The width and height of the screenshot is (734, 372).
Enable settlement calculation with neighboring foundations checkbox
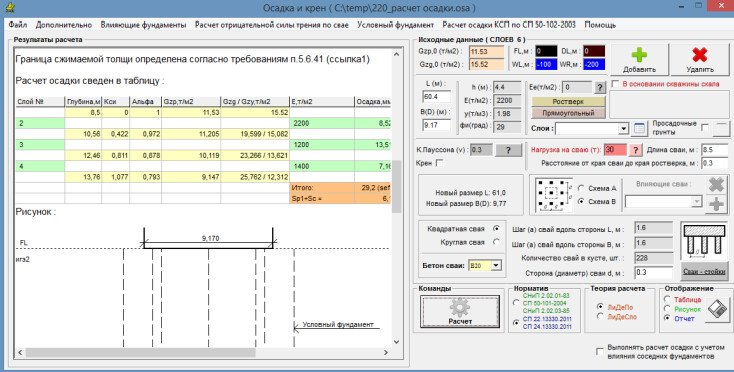click(x=600, y=351)
